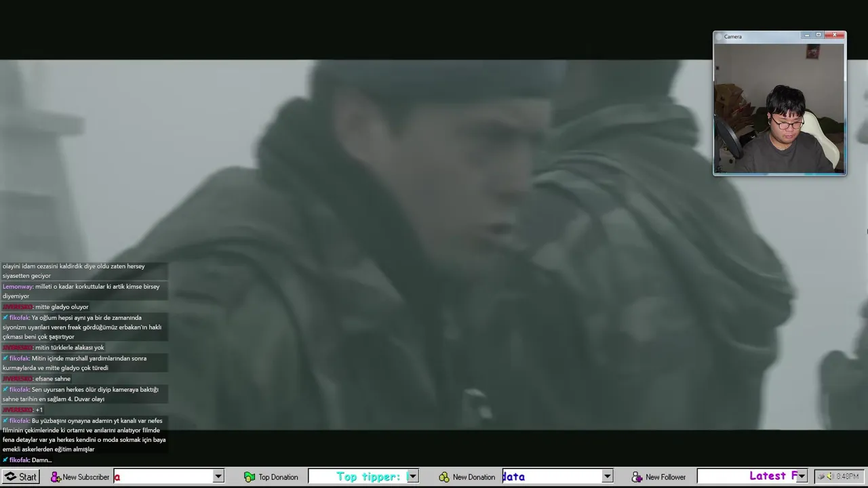Click fikofak's message 'Mitin içinde marshall yardımlarından'
Viewport: 868px width, 488px height.
83,363
